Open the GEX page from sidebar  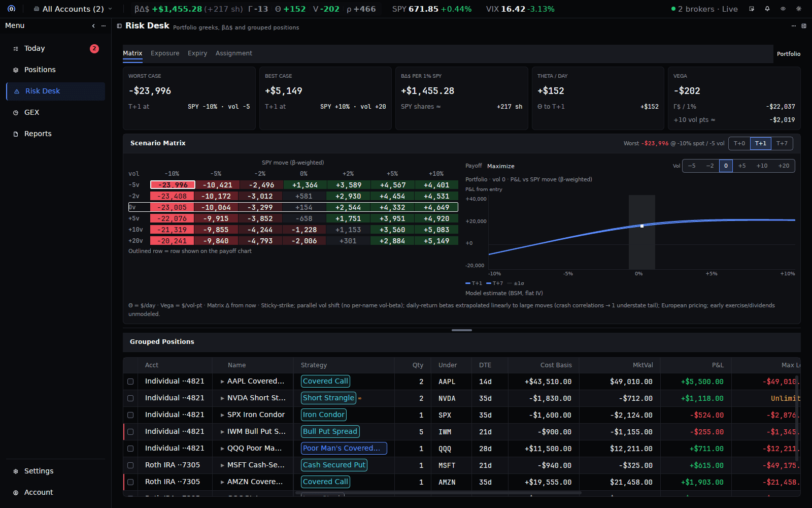click(56, 112)
